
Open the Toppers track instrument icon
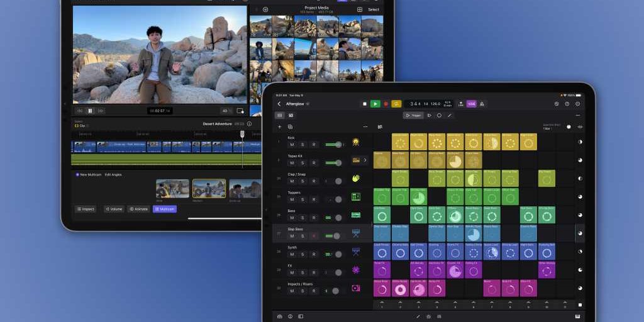pos(356,197)
